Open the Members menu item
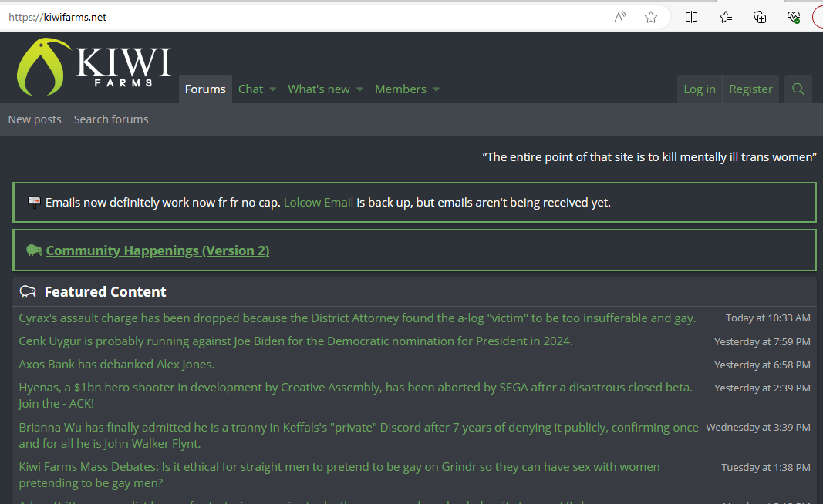The height and width of the screenshot is (504, 823). pyautogui.click(x=400, y=89)
